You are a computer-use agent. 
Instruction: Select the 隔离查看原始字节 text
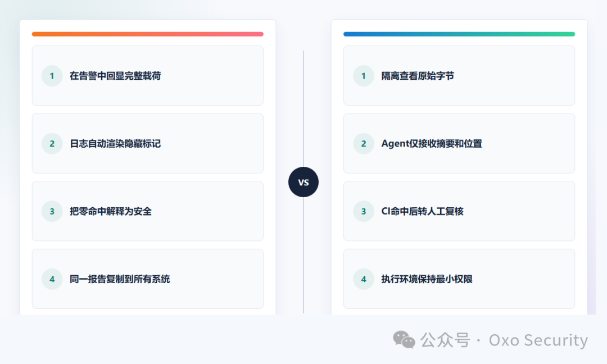pos(418,76)
